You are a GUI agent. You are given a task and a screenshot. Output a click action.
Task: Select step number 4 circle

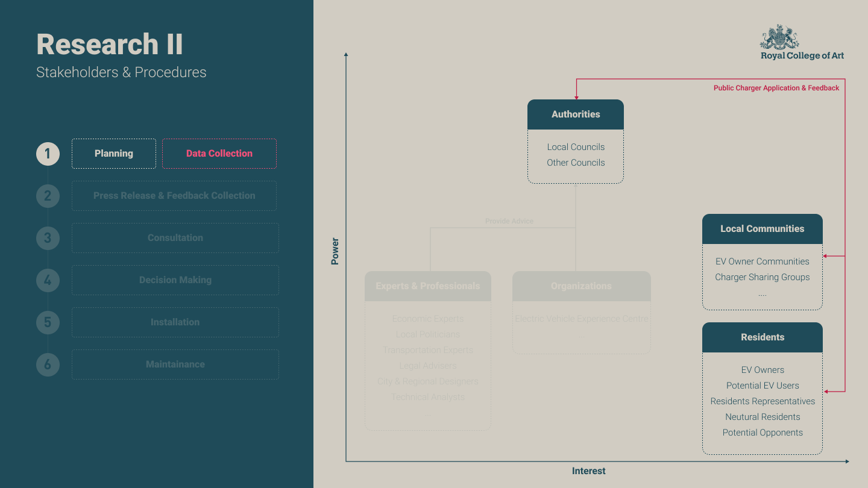coord(48,280)
